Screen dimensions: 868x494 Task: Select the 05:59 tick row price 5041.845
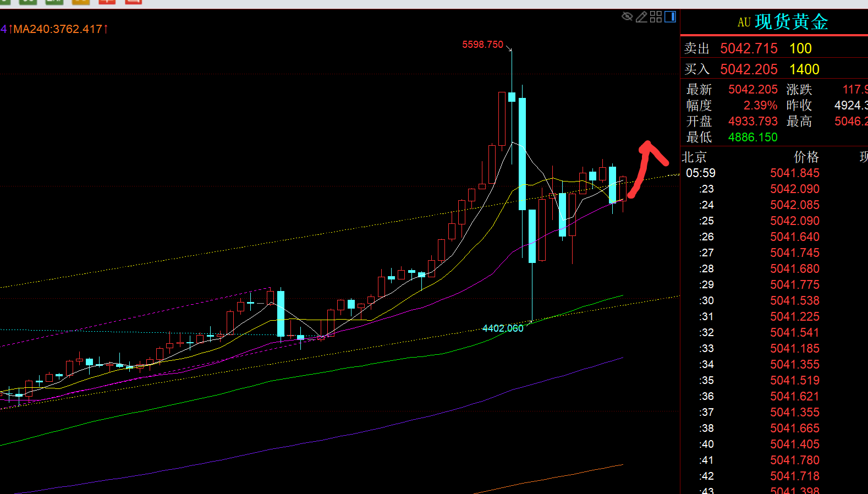point(795,173)
